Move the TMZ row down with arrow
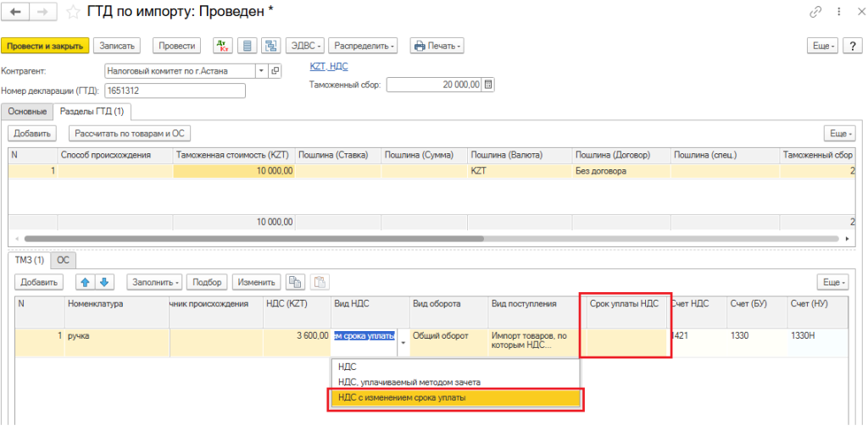868x431 pixels. pos(104,282)
